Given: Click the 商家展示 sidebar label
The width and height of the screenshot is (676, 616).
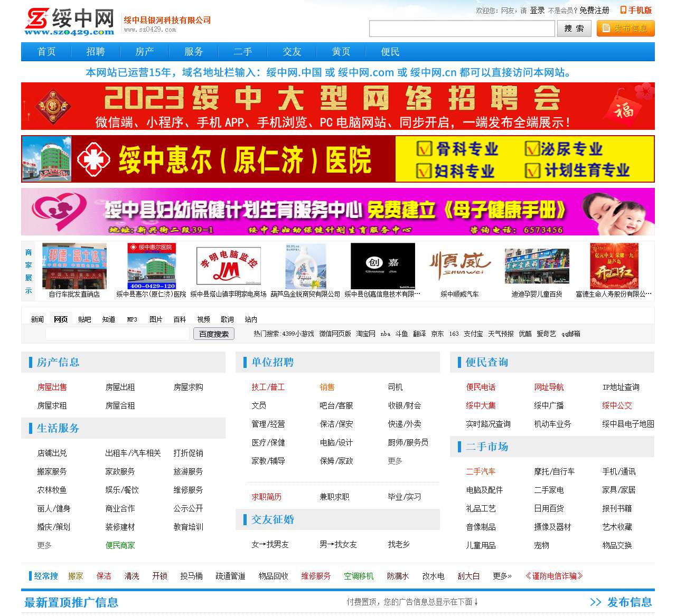Looking at the screenshot, I should 28,271.
